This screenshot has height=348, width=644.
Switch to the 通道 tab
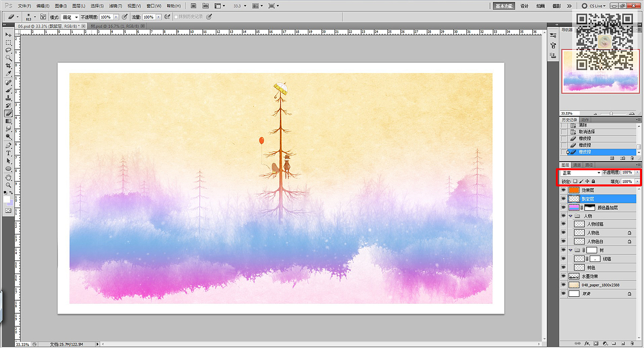tap(577, 165)
